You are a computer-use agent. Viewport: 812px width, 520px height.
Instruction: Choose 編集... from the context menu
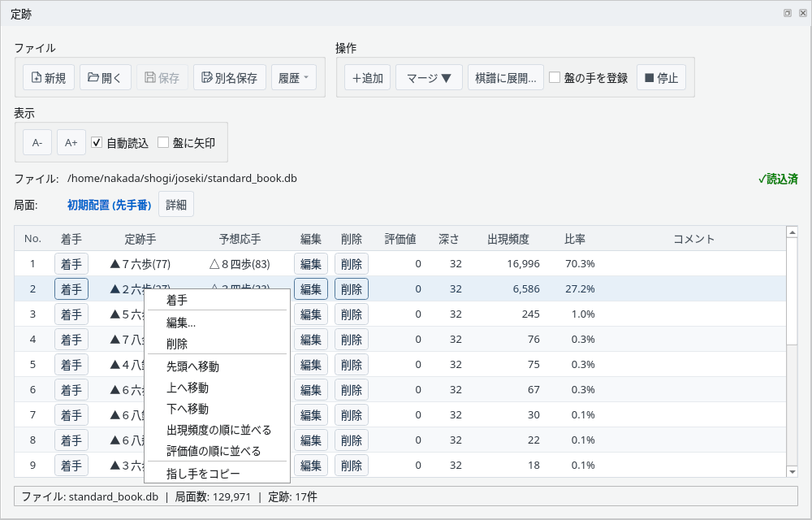[217, 323]
